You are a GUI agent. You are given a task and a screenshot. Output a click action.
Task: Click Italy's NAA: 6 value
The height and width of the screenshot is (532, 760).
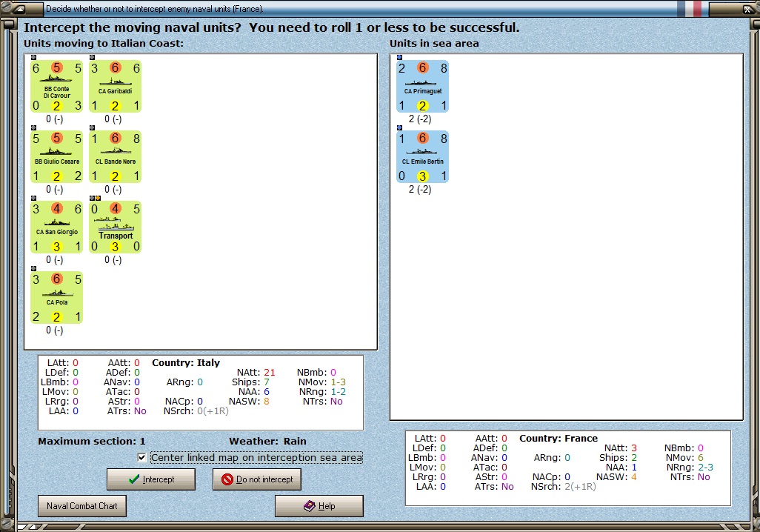click(x=266, y=392)
